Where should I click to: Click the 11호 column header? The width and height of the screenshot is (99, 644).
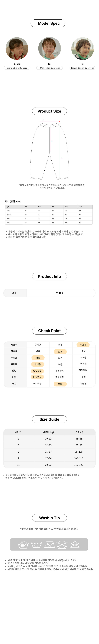pyautogui.click(x=80, y=207)
